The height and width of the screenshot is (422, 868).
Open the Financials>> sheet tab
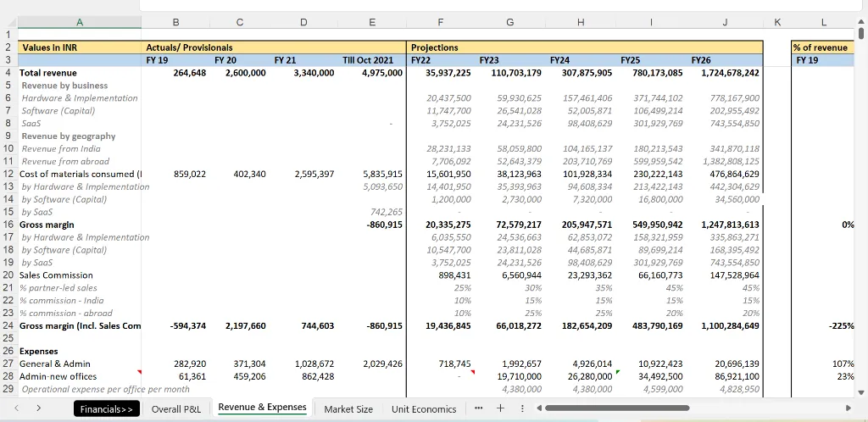107,409
